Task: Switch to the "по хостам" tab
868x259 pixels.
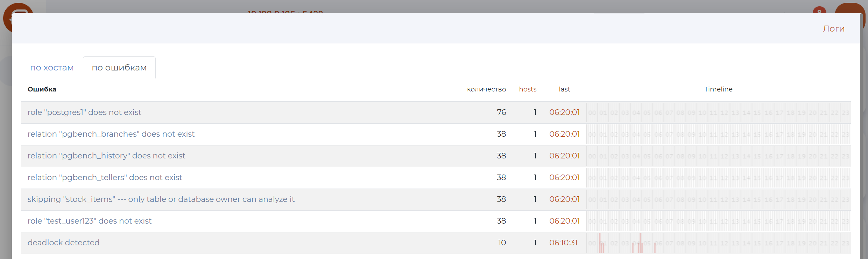Action: [x=52, y=68]
